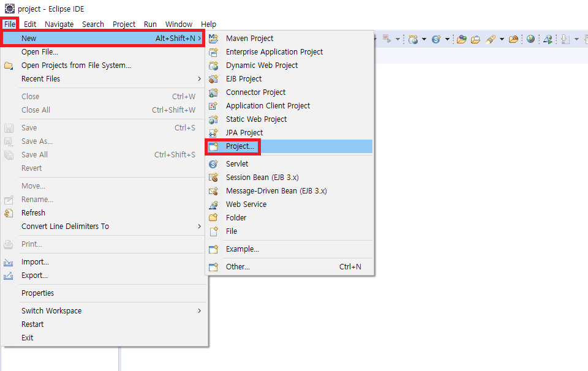Click the Dynamic Web Project icon
This screenshot has width=588, height=371.
[x=213, y=66]
